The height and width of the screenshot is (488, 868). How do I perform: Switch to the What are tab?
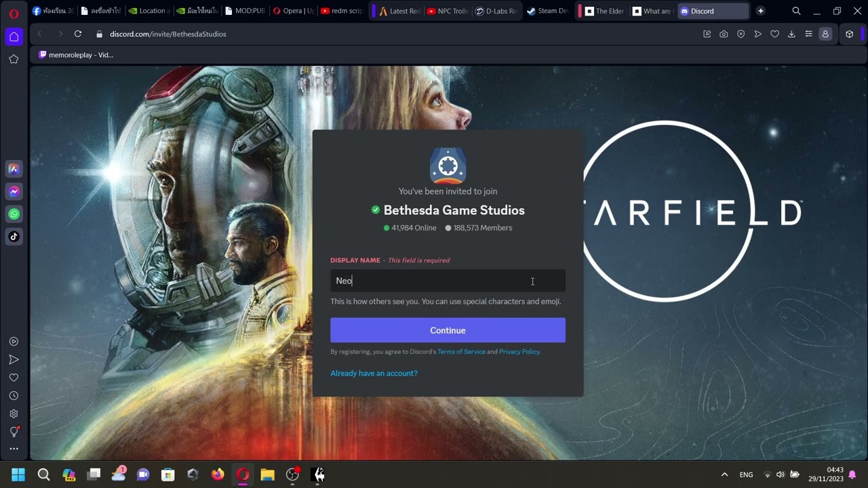[x=652, y=11]
